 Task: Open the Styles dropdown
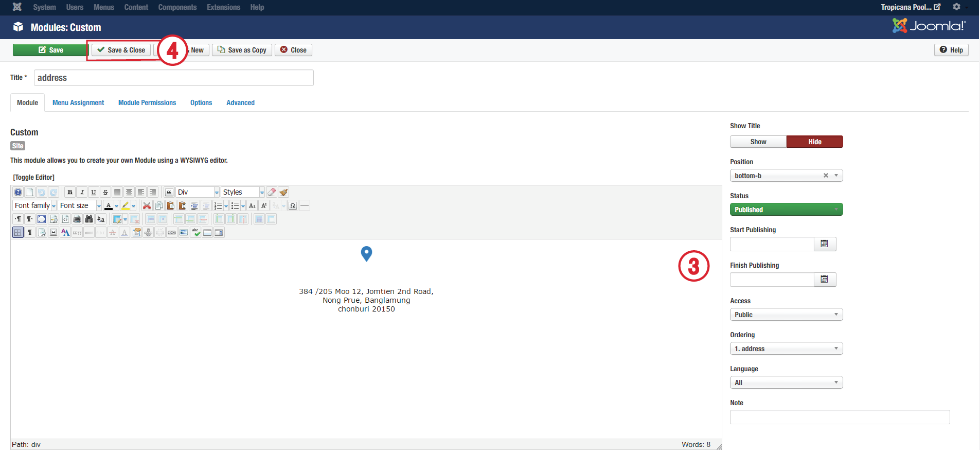[243, 192]
